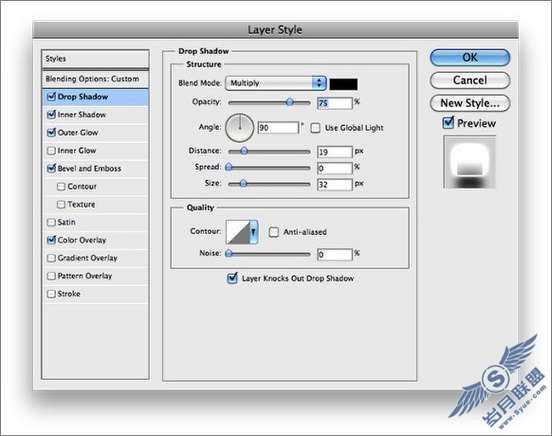Check the Use Global Light option
Screen dimensions: 552x436
point(315,128)
